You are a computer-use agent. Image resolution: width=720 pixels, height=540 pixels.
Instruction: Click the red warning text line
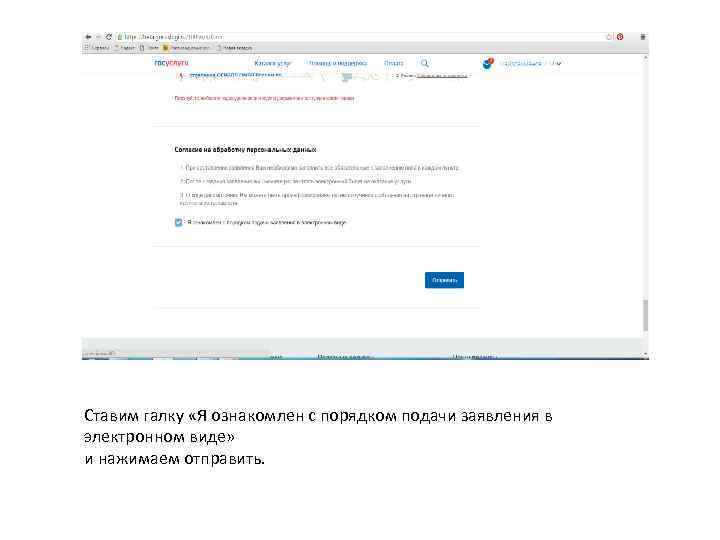point(264,98)
